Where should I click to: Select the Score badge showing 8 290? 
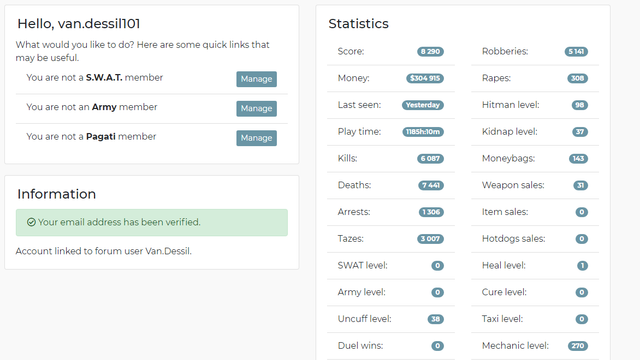(430, 51)
